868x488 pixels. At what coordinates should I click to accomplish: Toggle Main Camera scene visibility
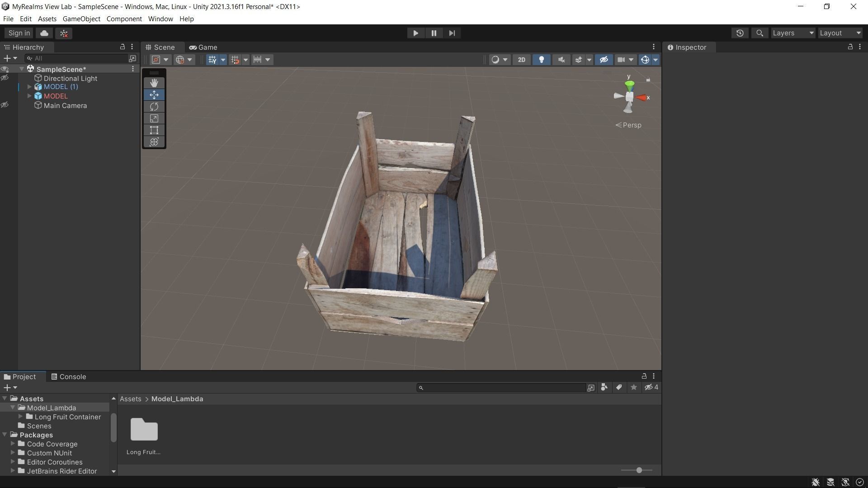pyautogui.click(x=5, y=105)
